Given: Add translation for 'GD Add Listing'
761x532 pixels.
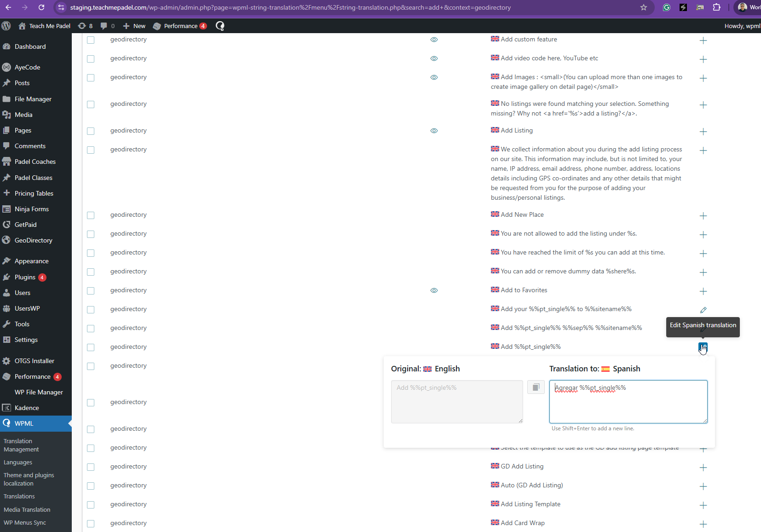Looking at the screenshot, I should 703,468.
